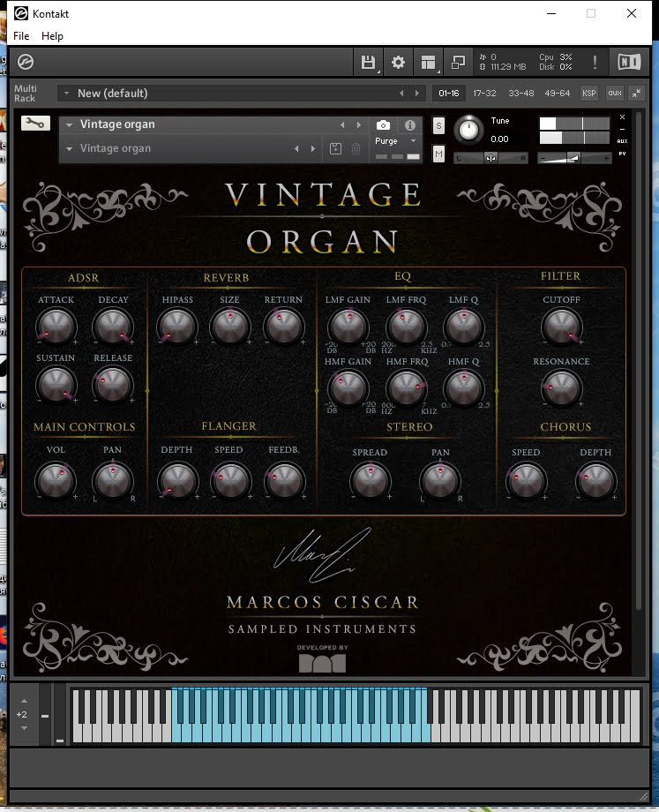
Task: Open the options gear icon
Action: (398, 62)
